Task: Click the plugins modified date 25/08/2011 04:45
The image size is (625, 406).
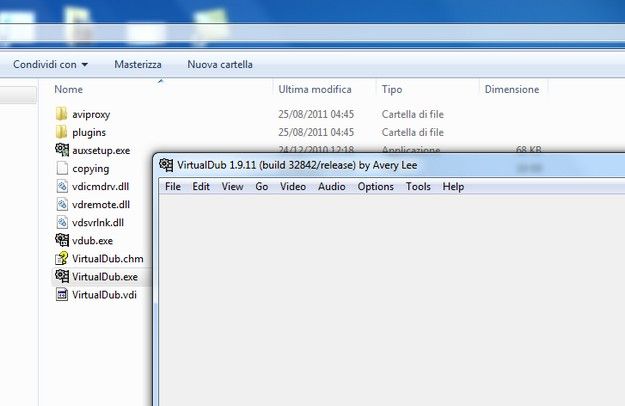Action: (316, 132)
